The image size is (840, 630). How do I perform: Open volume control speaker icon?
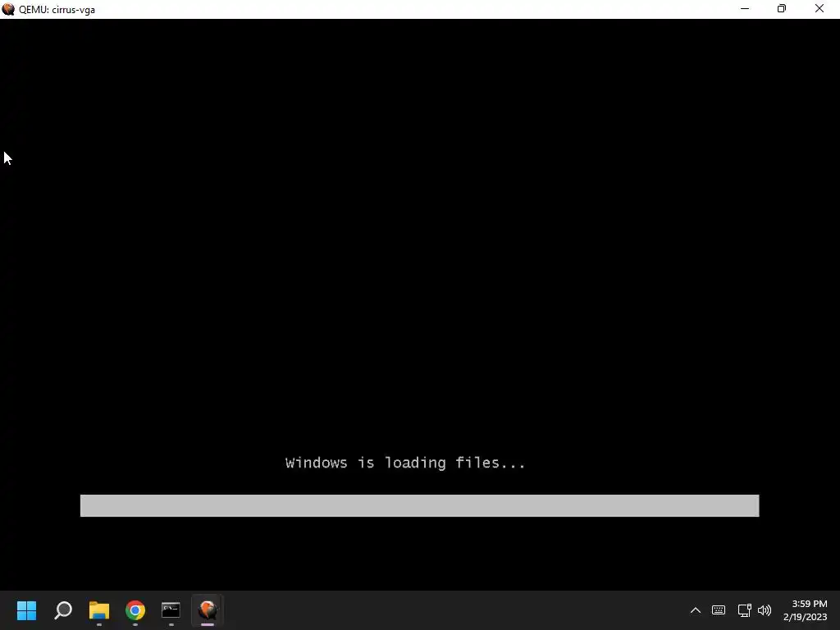click(x=765, y=610)
